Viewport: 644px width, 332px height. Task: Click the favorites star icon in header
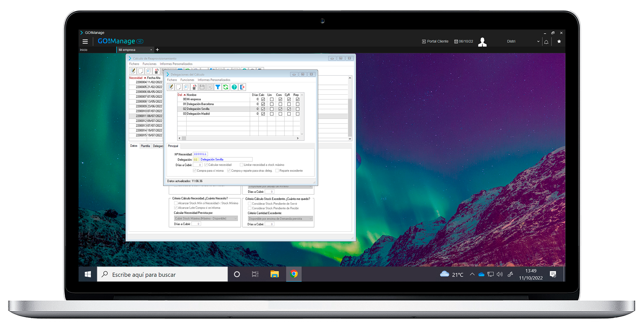point(559,41)
